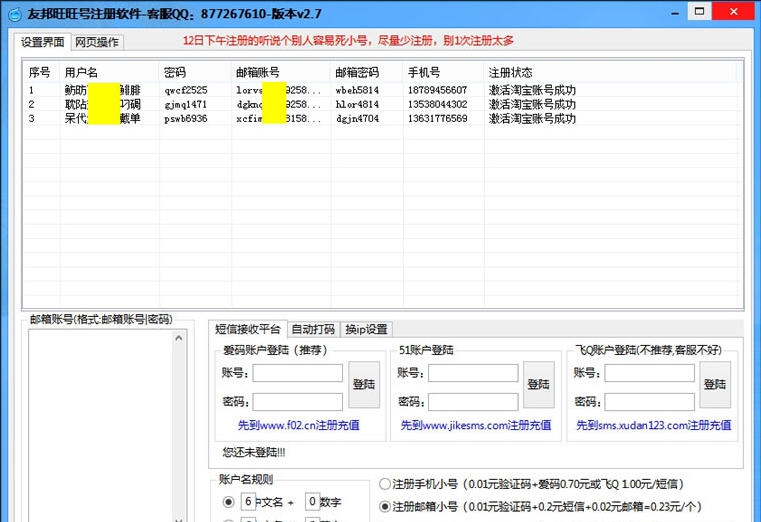Click 登陆 button for 飞Q account
761x522 pixels.
point(715,385)
